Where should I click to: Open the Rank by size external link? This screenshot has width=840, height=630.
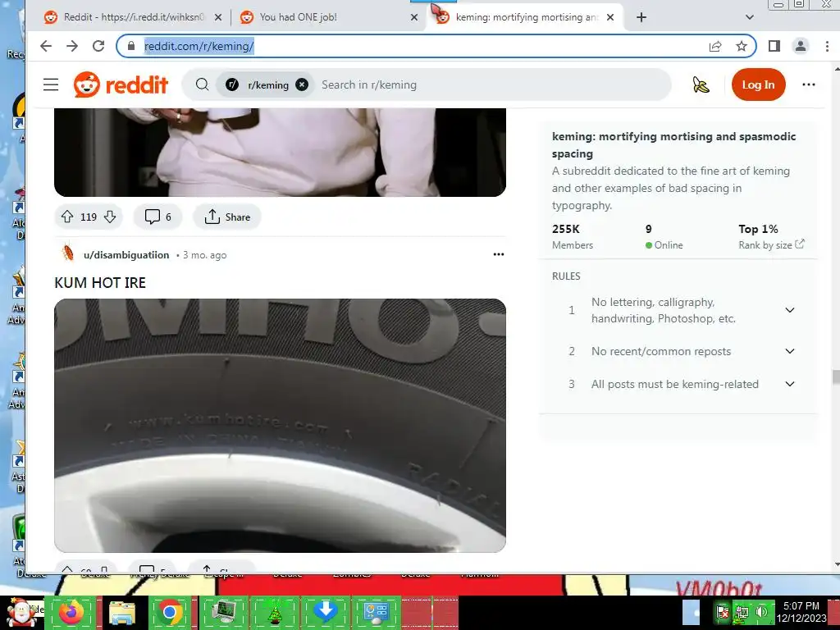click(771, 244)
